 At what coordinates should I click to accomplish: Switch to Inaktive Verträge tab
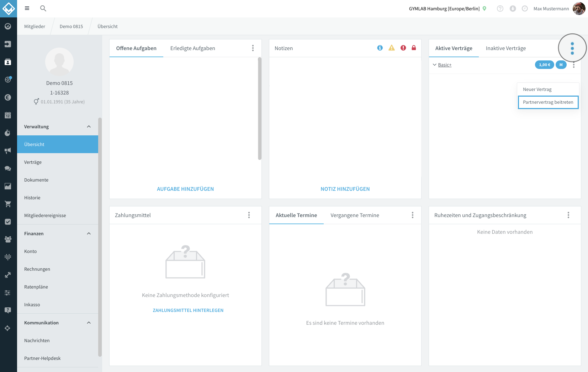pos(506,48)
